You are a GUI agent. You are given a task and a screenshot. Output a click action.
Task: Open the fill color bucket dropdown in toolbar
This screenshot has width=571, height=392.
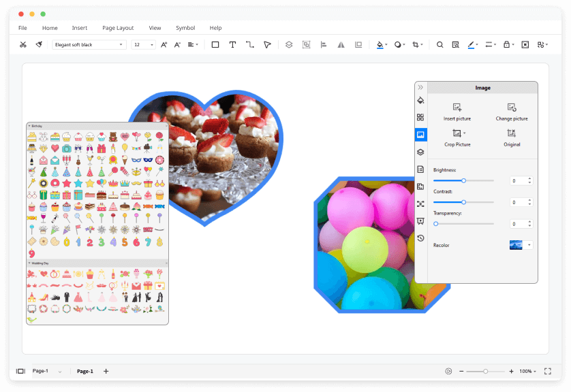(382, 45)
